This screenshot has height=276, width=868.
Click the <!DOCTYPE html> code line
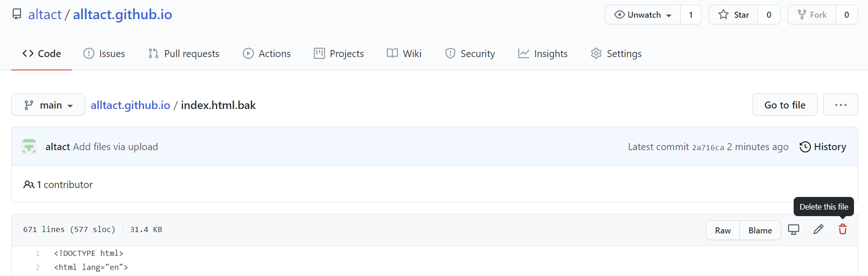[89, 253]
